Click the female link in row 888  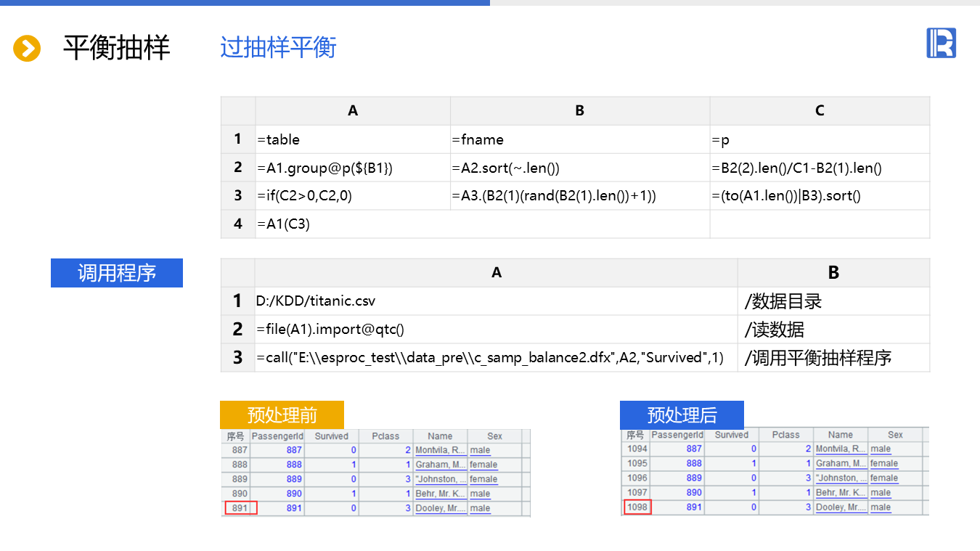[483, 465]
